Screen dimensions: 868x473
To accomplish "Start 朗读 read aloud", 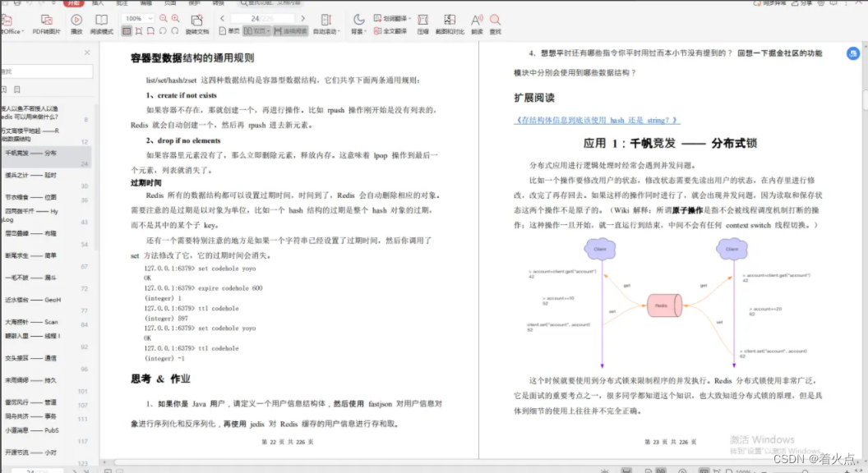I will pyautogui.click(x=477, y=25).
